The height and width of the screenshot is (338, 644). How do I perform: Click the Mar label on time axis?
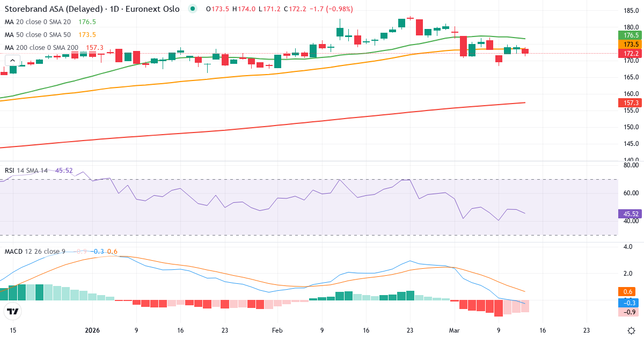tap(454, 330)
